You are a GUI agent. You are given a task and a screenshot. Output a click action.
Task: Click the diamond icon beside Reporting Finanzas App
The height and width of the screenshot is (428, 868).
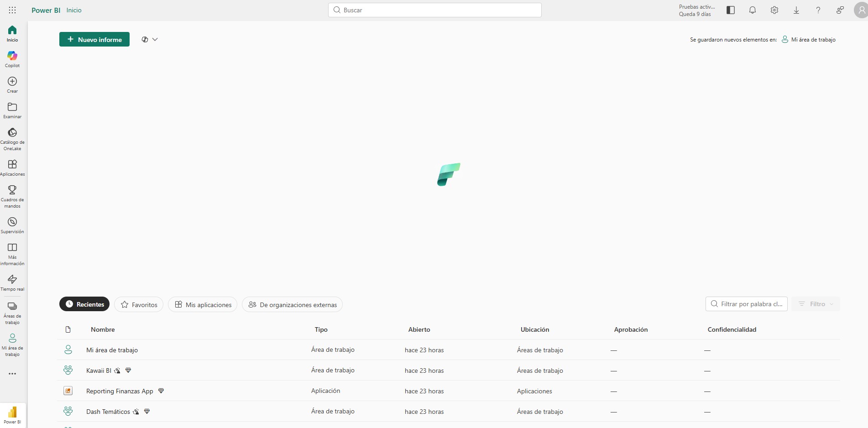(161, 391)
